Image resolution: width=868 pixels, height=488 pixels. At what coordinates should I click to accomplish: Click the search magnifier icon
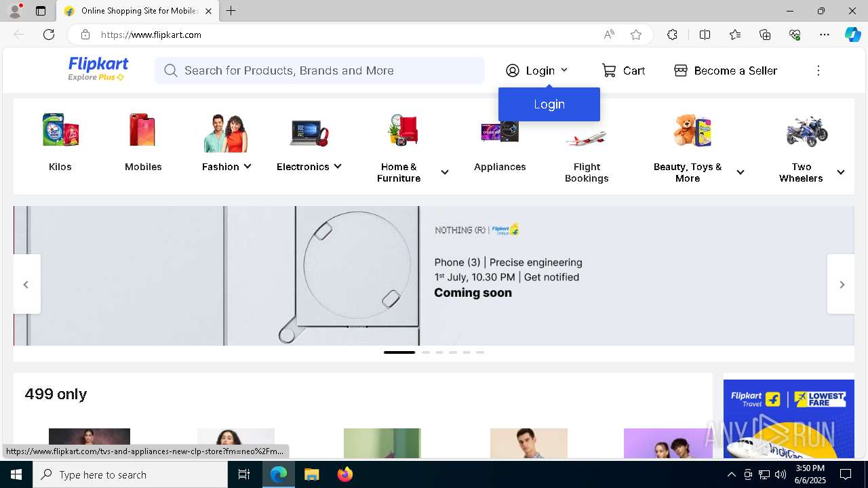171,70
